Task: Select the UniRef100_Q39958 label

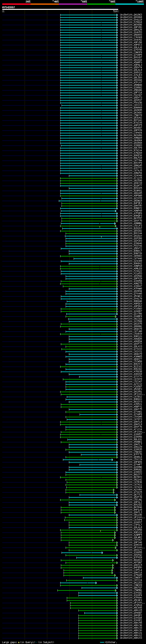Action: click(131, 281)
